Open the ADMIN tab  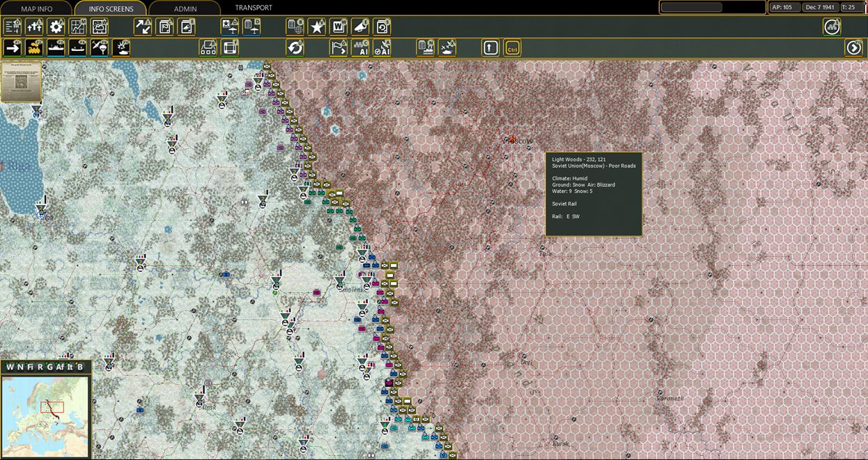(185, 8)
